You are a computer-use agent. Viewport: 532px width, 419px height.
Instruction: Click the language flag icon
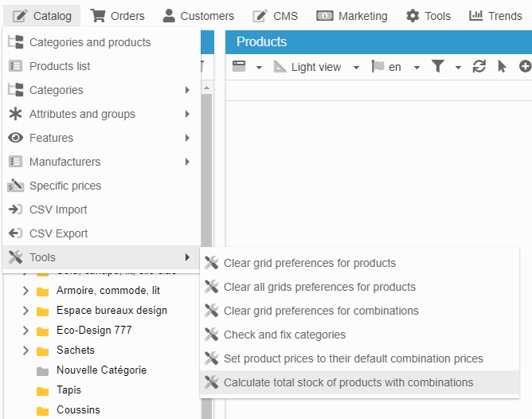pyautogui.click(x=378, y=67)
